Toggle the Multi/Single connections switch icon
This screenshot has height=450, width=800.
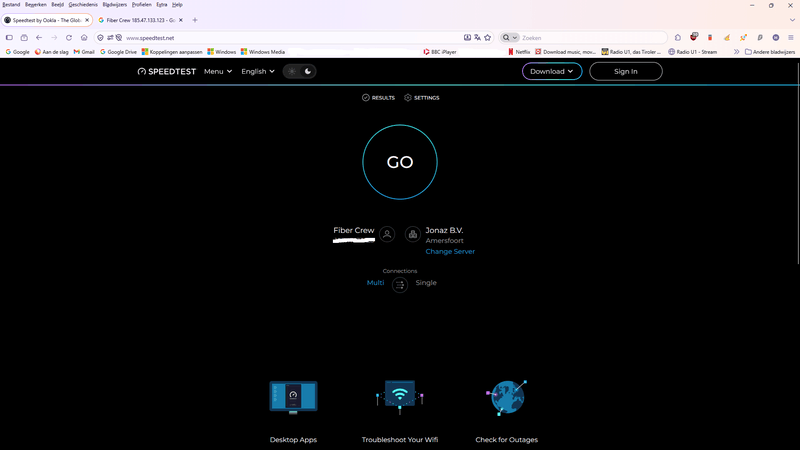(x=399, y=284)
